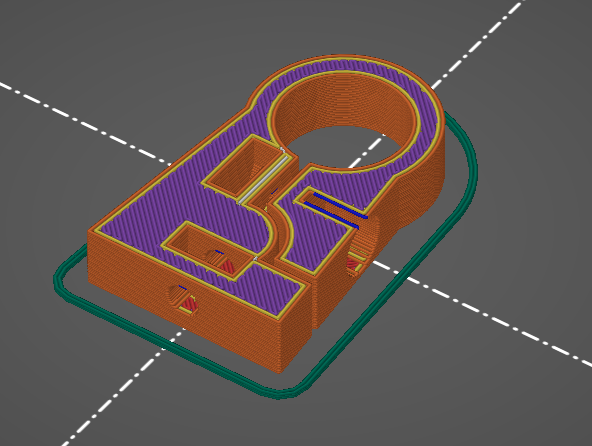Click the small blue line above the front hole
This screenshot has height=446, width=592.
[x=182, y=288]
